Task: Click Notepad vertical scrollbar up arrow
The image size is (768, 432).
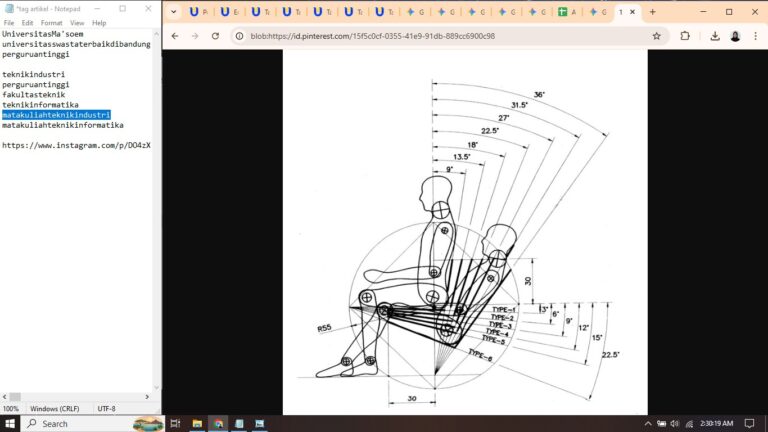Action: point(157,34)
